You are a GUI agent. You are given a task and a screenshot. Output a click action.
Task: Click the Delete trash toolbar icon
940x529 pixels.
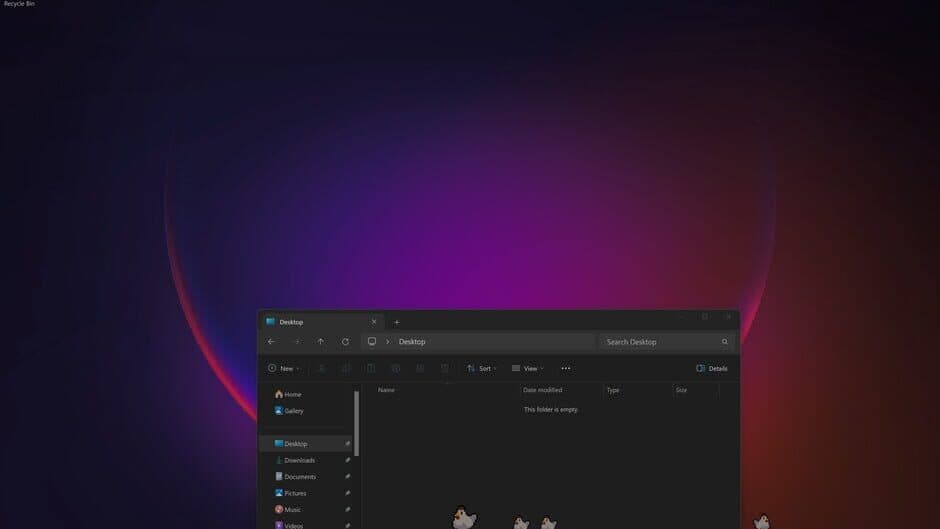[x=445, y=368]
